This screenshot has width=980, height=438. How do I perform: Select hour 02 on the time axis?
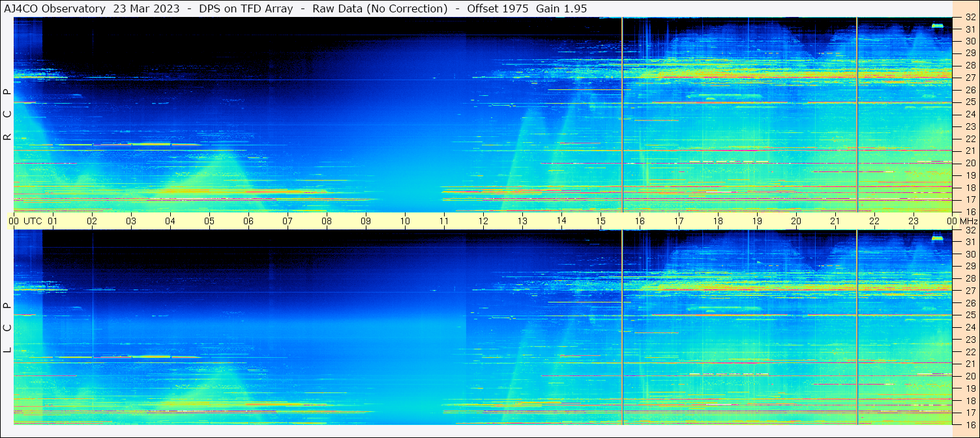click(x=92, y=221)
